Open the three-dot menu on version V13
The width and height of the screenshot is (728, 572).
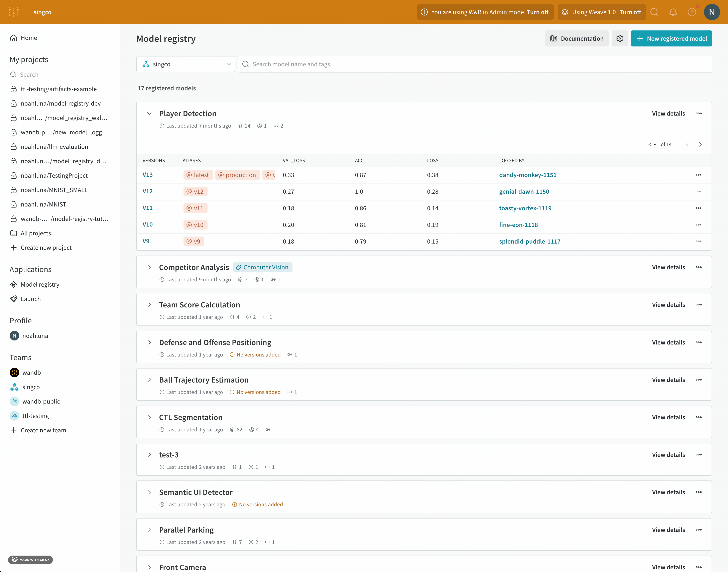(699, 174)
